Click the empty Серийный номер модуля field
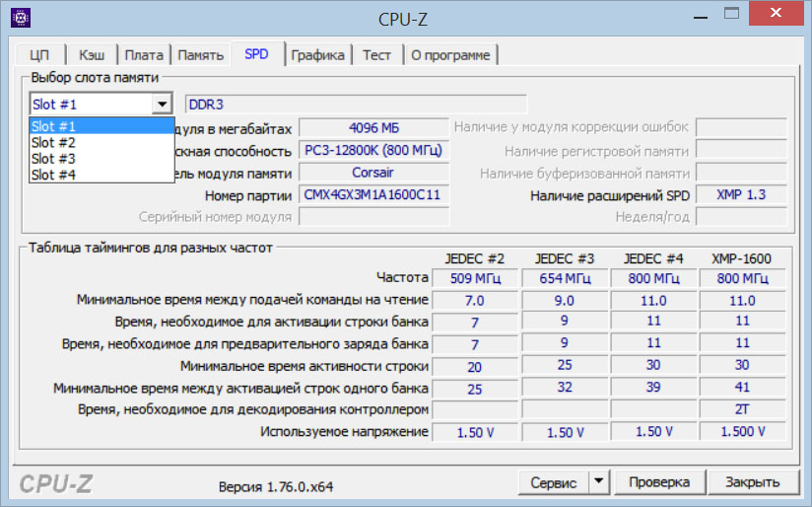Viewport: 812px width, 507px height. (373, 217)
